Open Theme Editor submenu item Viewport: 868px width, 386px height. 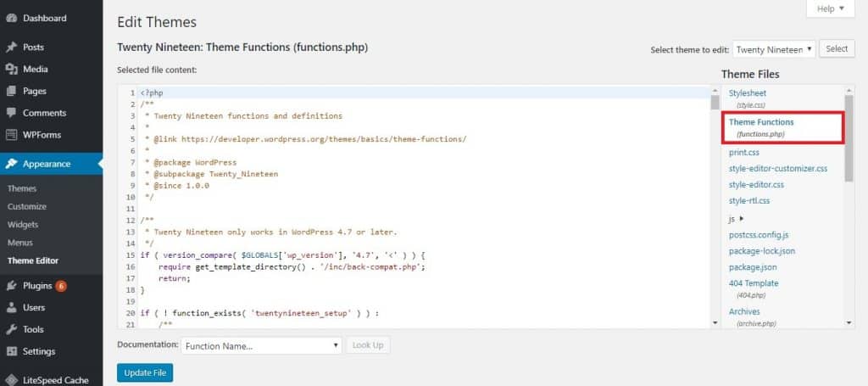click(x=33, y=260)
